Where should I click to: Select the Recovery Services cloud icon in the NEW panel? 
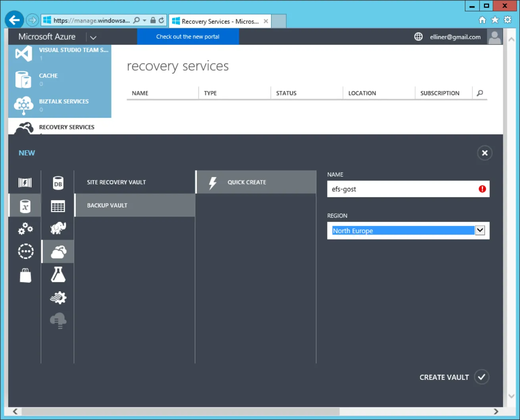(x=58, y=251)
